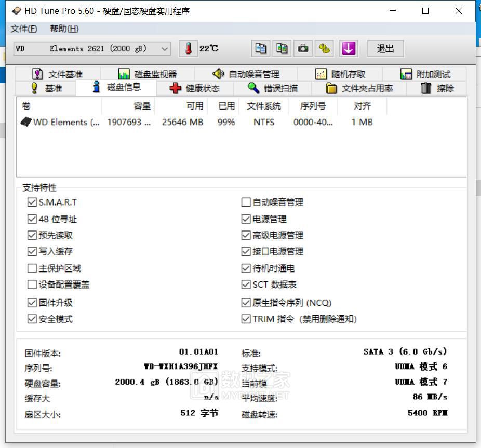481x448 pixels.
Task: Open the 文件基准 tab
Action: pyautogui.click(x=58, y=74)
